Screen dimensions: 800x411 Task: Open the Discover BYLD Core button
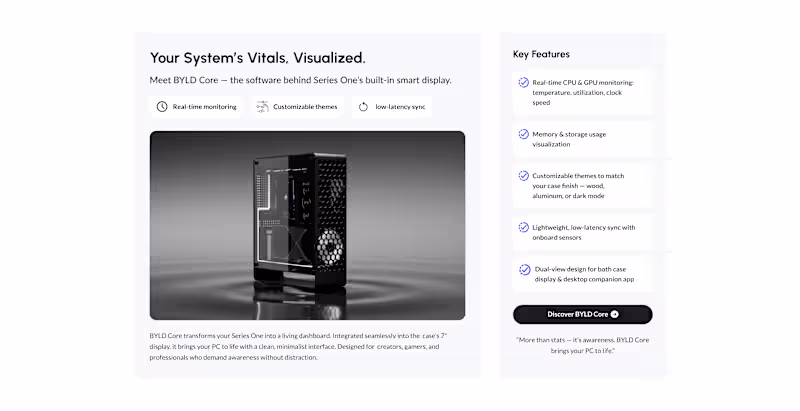pyautogui.click(x=583, y=315)
